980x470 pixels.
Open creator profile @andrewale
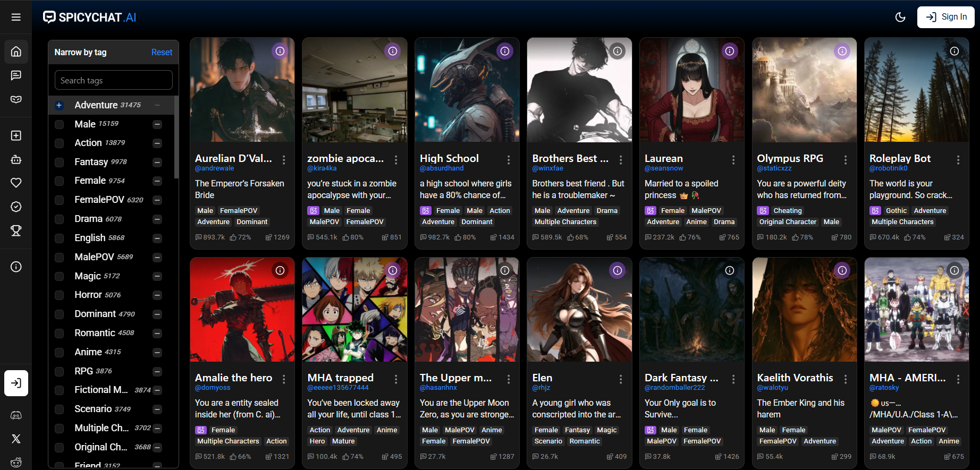click(x=214, y=168)
